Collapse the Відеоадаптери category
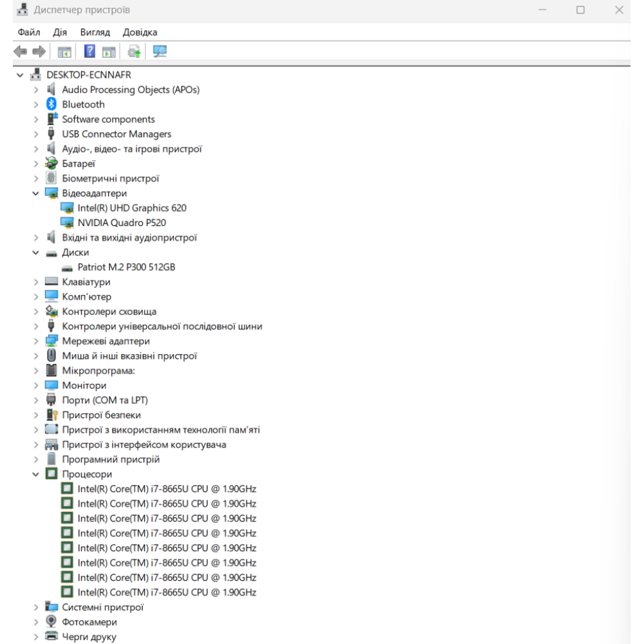This screenshot has height=644, width=644. coord(37,193)
